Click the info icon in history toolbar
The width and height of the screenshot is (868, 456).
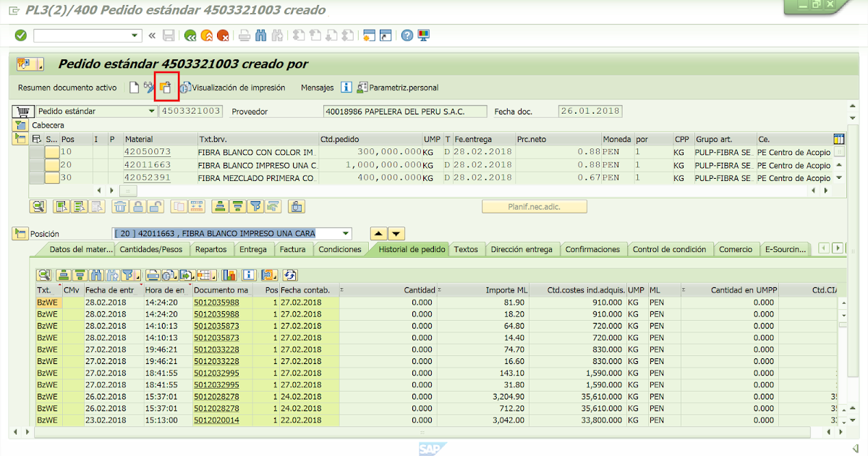249,275
